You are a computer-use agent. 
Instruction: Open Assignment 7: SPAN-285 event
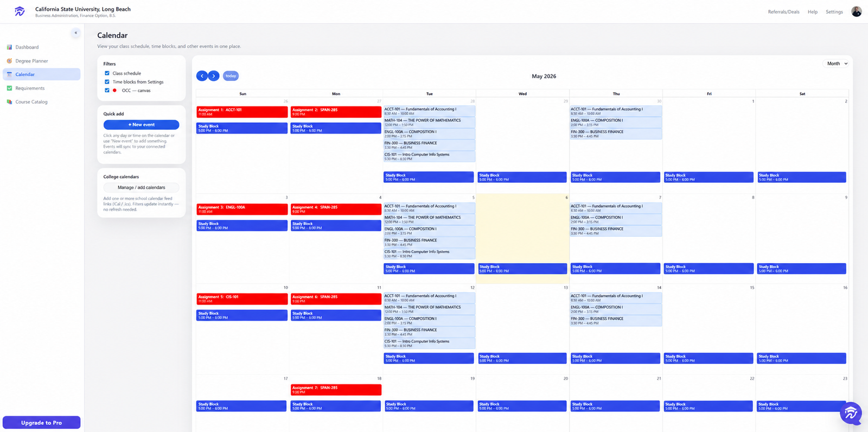click(336, 390)
